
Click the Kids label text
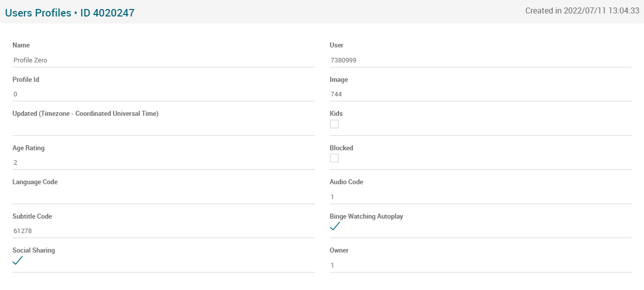point(336,114)
